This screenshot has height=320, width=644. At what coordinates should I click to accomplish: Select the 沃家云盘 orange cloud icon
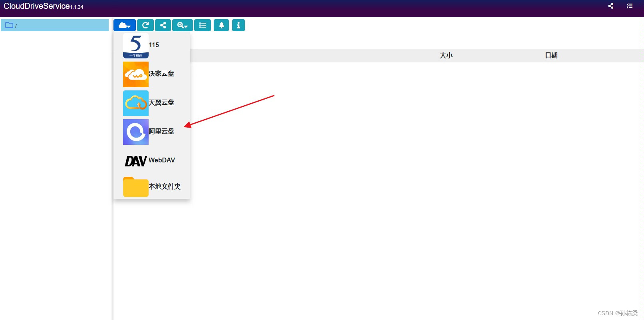(136, 74)
